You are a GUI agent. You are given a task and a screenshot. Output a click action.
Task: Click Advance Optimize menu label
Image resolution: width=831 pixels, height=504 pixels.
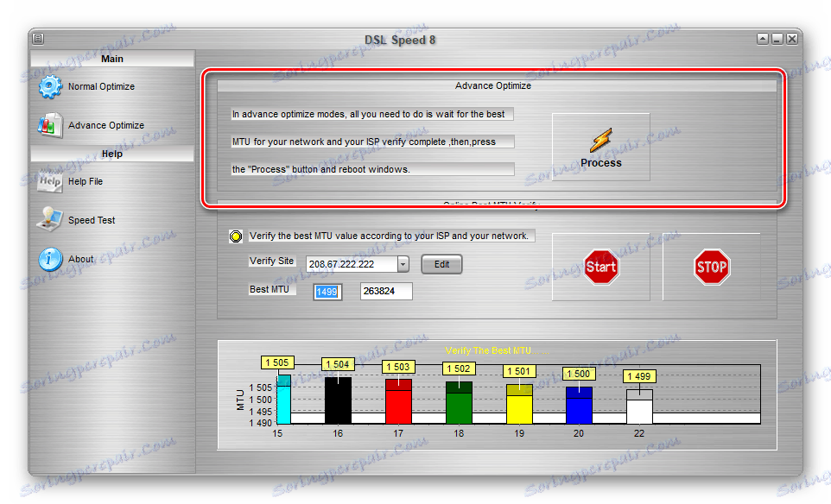[x=106, y=125]
